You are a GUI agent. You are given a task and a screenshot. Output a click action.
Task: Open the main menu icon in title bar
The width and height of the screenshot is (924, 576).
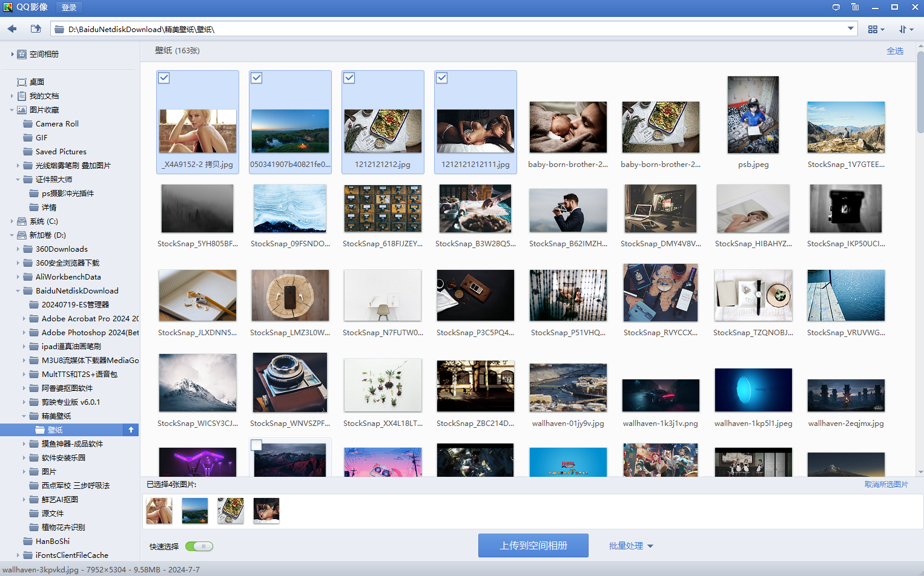855,7
